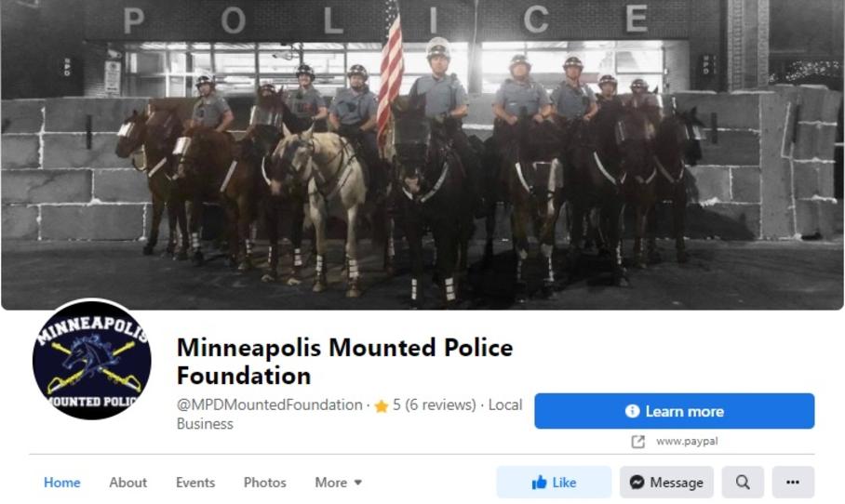Click the gold star rating icon
The height and width of the screenshot is (504, 845).
click(x=382, y=406)
